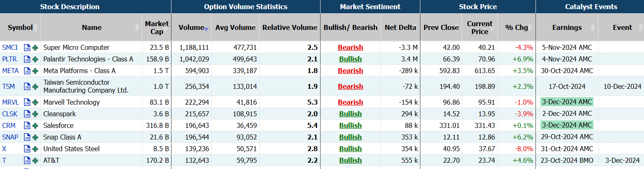
Task: Click the document icon next to MRVL
Action: click(x=27, y=102)
